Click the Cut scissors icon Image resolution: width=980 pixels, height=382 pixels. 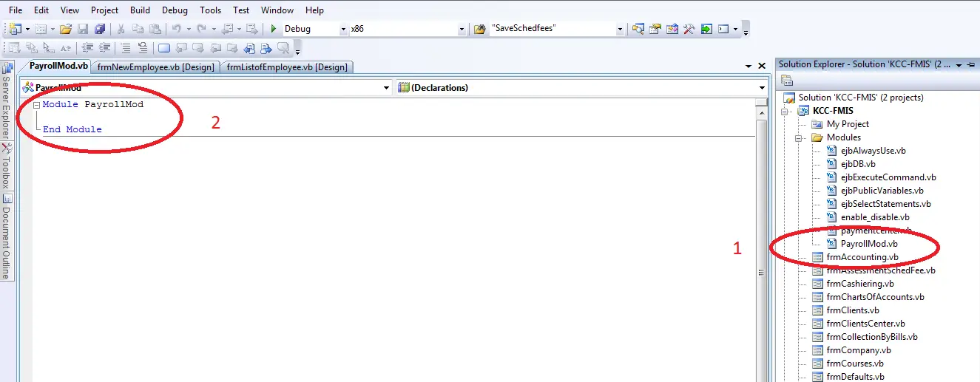[x=121, y=29]
